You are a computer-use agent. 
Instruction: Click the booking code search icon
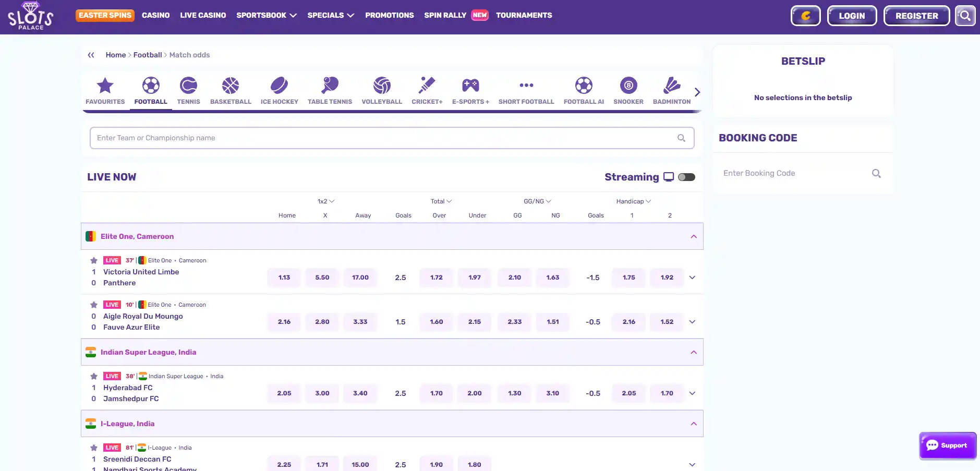coord(876,173)
